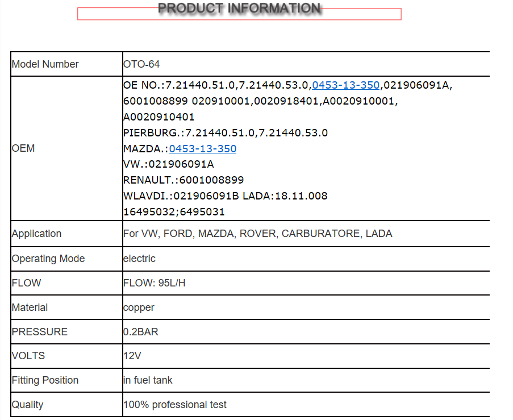Image resolution: width=513 pixels, height=420 pixels.
Task: Select the 'Application' row label
Action: coord(36,234)
